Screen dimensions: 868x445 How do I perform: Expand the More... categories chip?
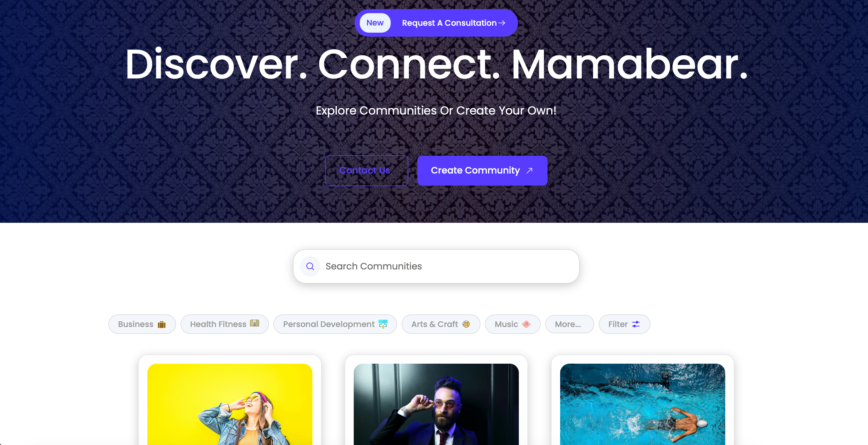tap(570, 324)
